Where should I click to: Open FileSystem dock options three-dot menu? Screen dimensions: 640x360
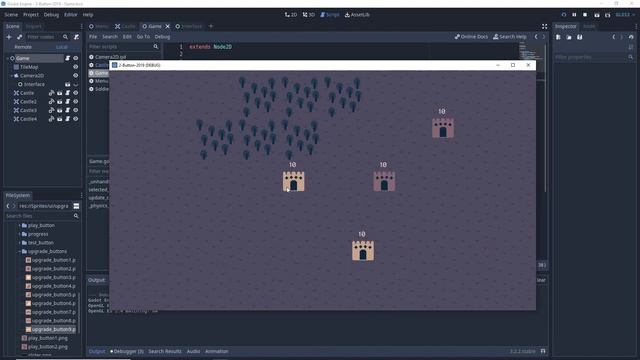(81, 196)
